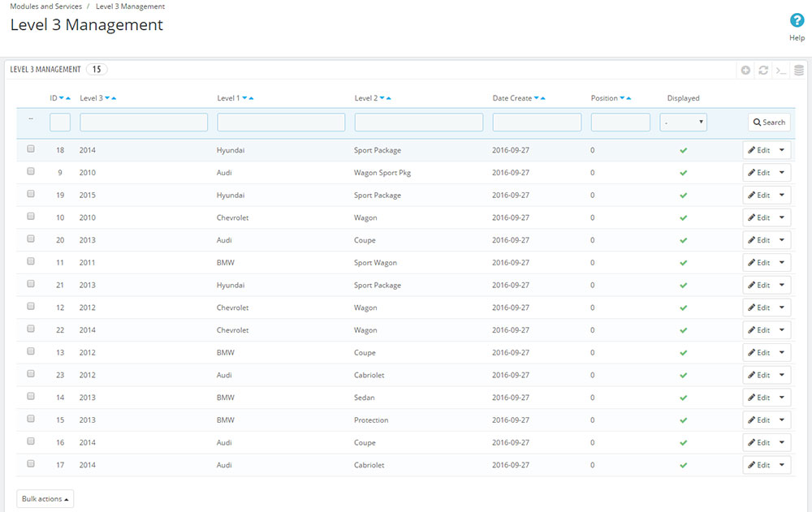Select checkbox for row ID 18
Screen dimensions: 812x512
coord(31,148)
